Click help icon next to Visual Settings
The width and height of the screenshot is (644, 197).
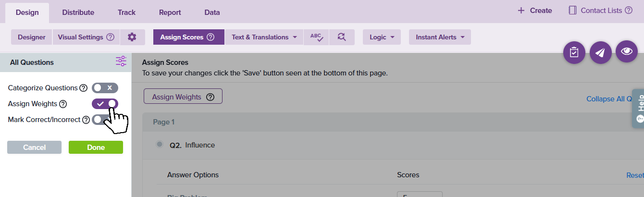point(110,37)
